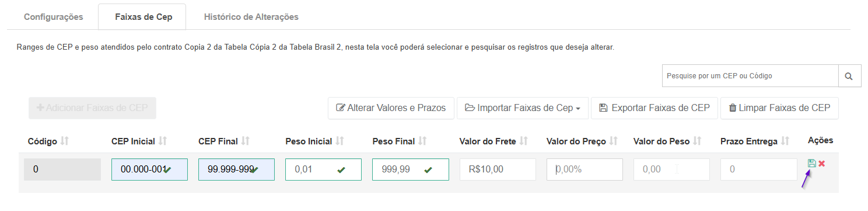
Task: Click the magnifier search icon button
Action: 849,76
